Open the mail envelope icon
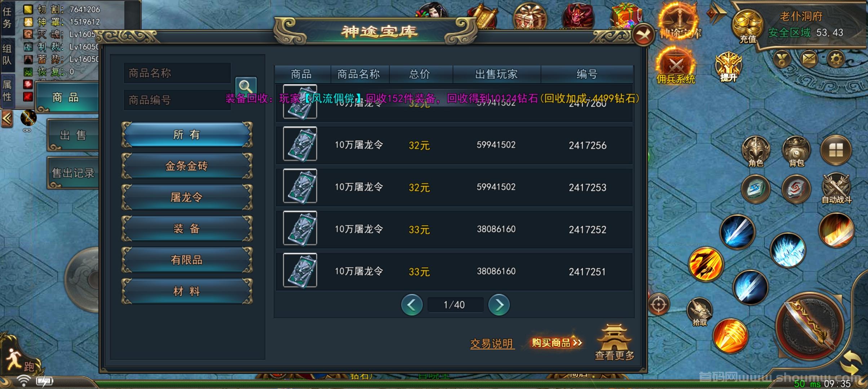 coord(809,58)
